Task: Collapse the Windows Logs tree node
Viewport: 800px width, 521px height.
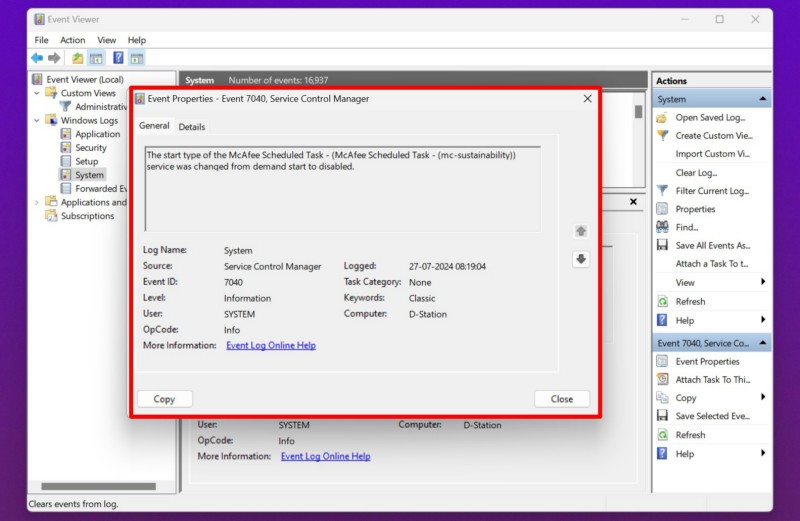Action: [38, 121]
